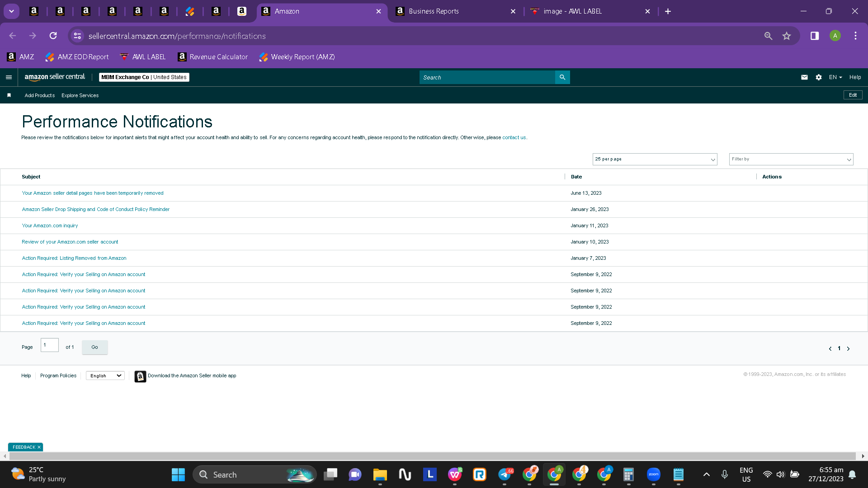Image resolution: width=868 pixels, height=488 pixels.
Task: Open the AMZ EOD Report bookmark
Action: click(77, 57)
